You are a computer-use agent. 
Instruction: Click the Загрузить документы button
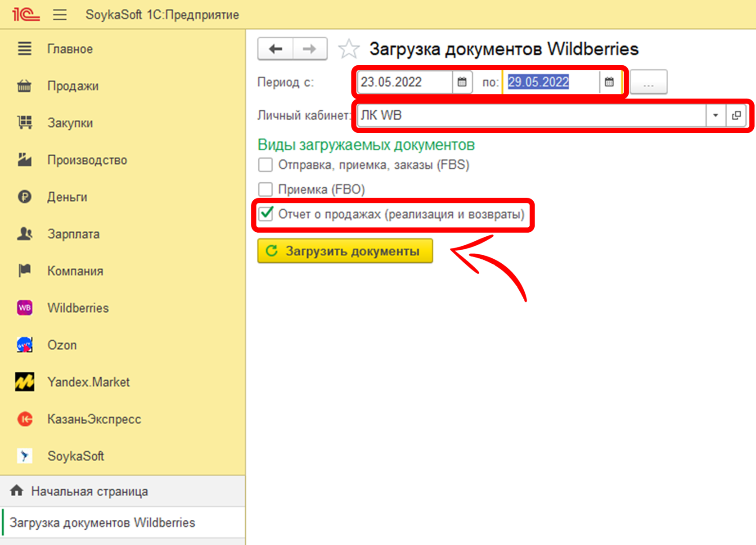point(345,251)
